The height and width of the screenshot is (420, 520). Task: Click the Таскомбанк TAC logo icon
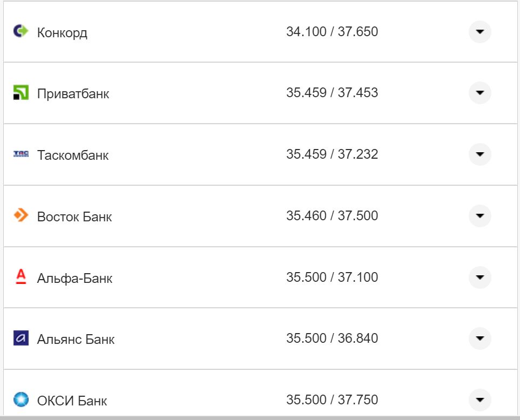(21, 154)
